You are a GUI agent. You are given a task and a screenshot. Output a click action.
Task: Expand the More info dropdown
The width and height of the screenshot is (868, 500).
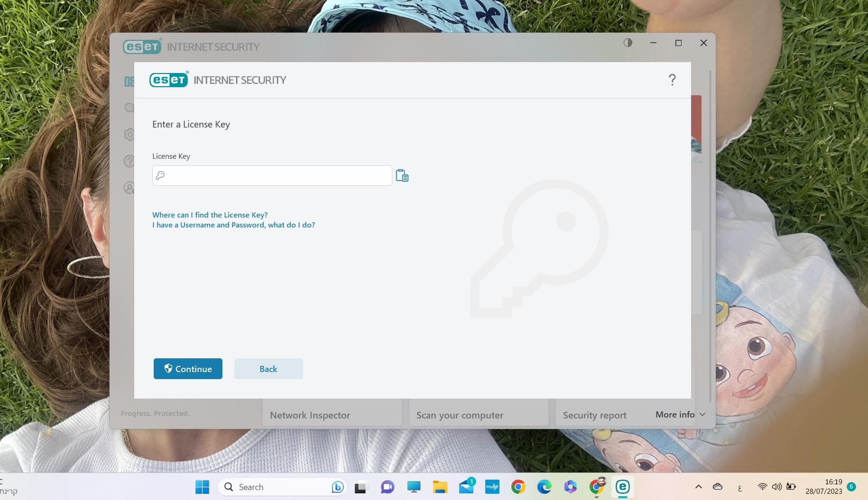click(x=680, y=414)
